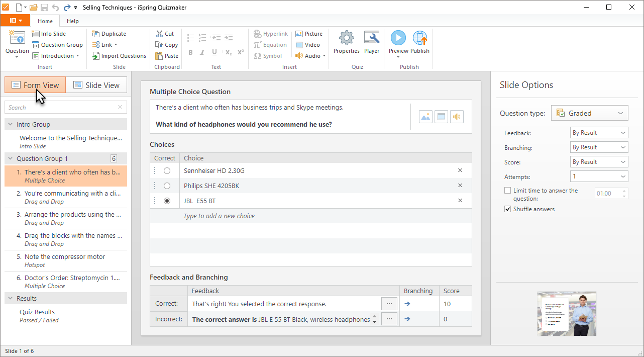Open Import Questions
Image resolution: width=644 pixels, height=357 pixels.
(119, 55)
